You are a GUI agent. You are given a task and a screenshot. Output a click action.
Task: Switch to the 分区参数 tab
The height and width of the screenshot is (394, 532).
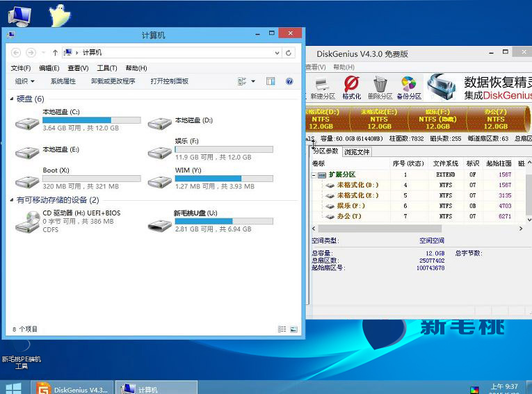pyautogui.click(x=325, y=151)
